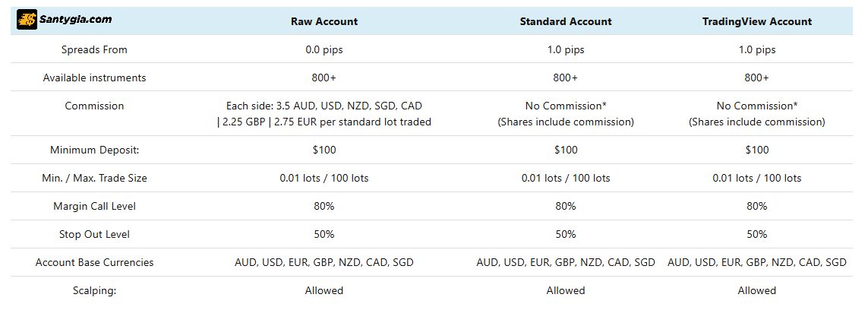Image resolution: width=868 pixels, height=326 pixels.
Task: Click Raw Account 50% stop out value
Action: click(x=324, y=234)
